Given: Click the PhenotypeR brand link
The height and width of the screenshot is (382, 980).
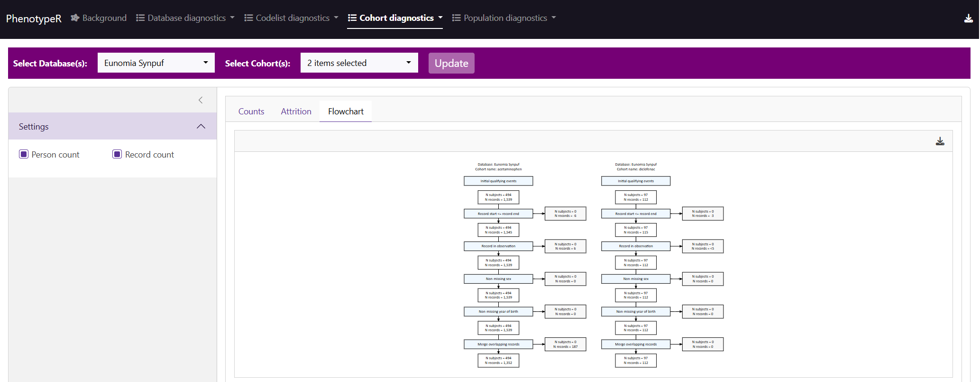Looking at the screenshot, I should [34, 19].
